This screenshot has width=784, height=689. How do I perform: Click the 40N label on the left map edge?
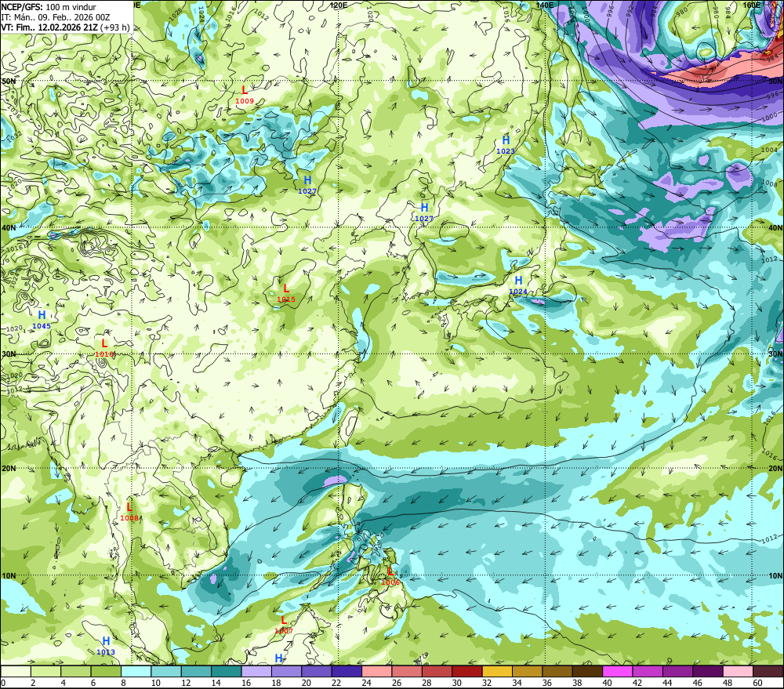tap(9, 227)
